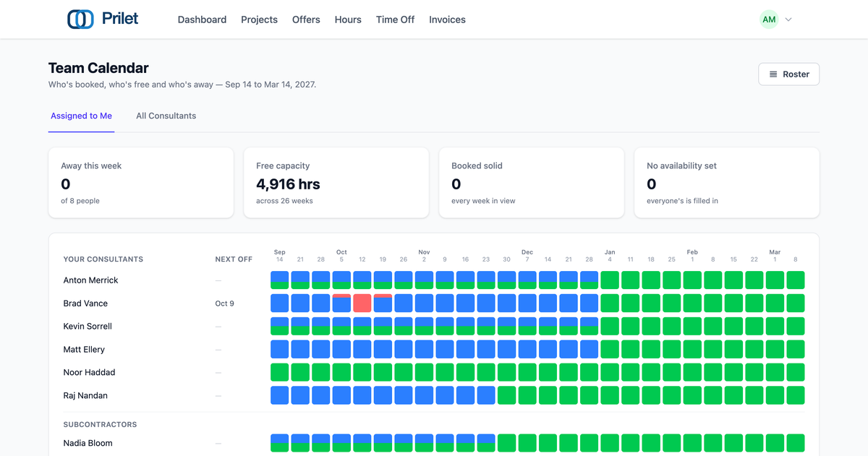Image resolution: width=868 pixels, height=456 pixels.
Task: Click the Roster list icon
Action: tap(773, 74)
